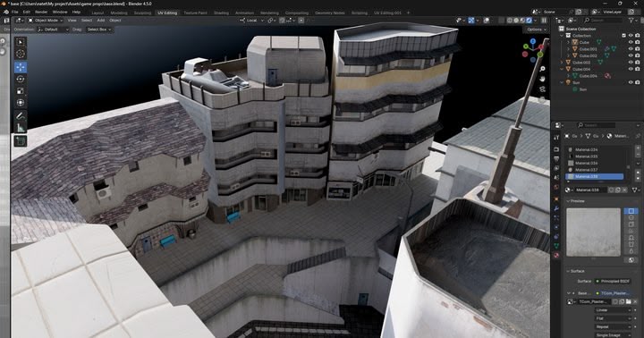Switch to the Texture Paint workspace tab

195,13
